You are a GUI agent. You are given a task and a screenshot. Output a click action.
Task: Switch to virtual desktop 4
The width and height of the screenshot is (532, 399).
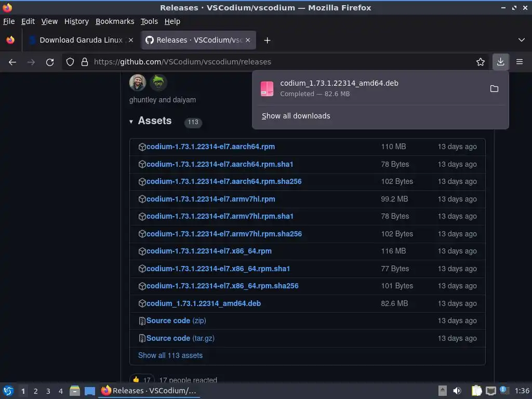pyautogui.click(x=61, y=391)
